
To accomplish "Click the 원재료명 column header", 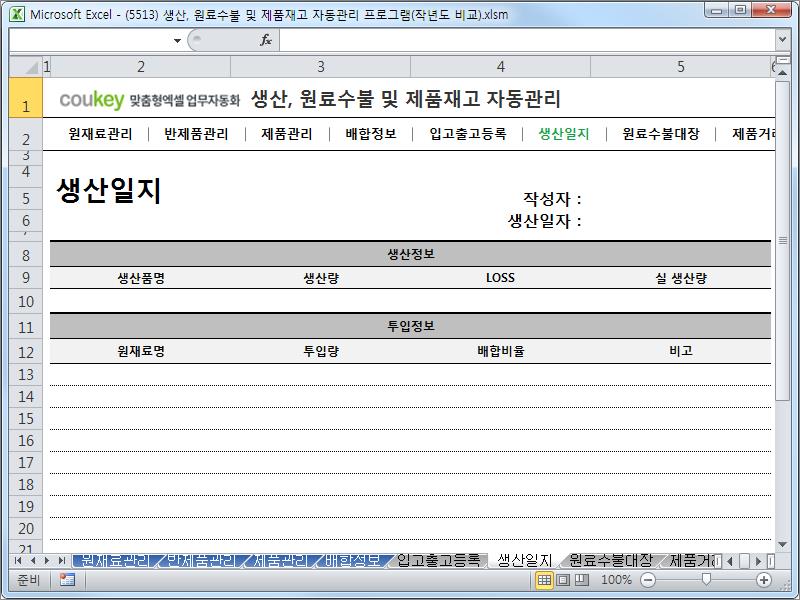I will [x=141, y=351].
